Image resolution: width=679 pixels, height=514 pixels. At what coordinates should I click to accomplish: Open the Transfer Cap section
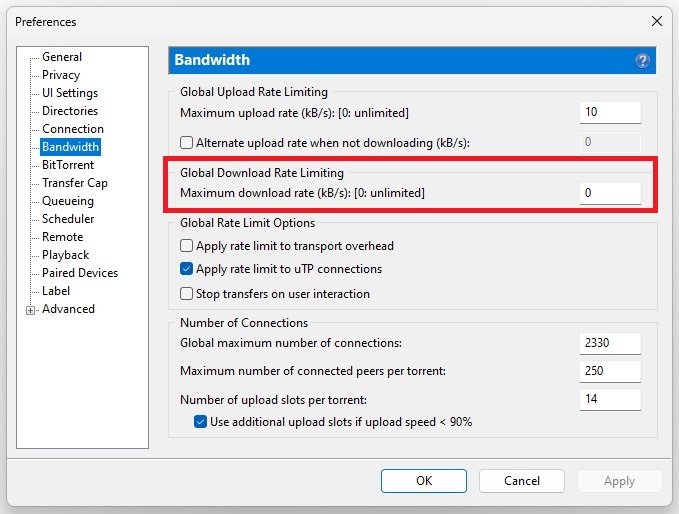[x=74, y=183]
